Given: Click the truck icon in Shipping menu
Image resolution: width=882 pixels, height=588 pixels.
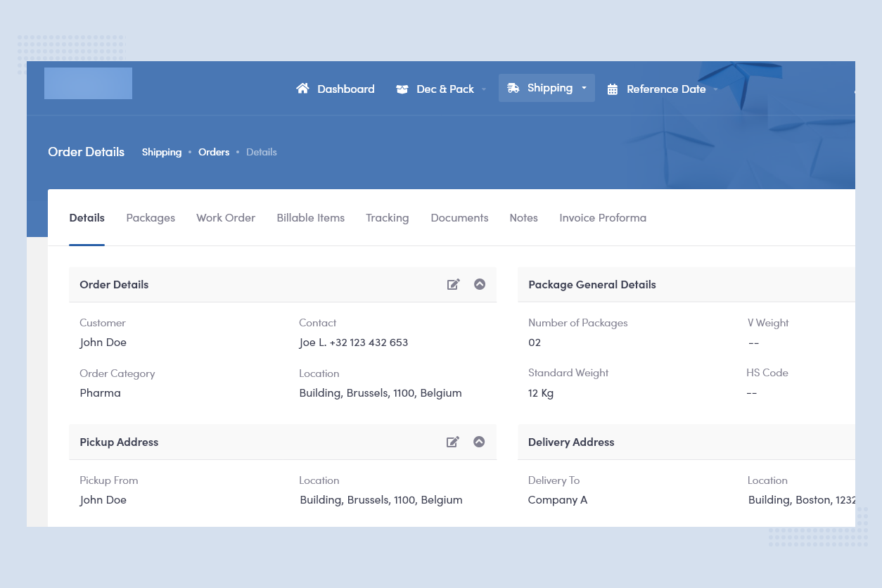Looking at the screenshot, I should (x=513, y=88).
